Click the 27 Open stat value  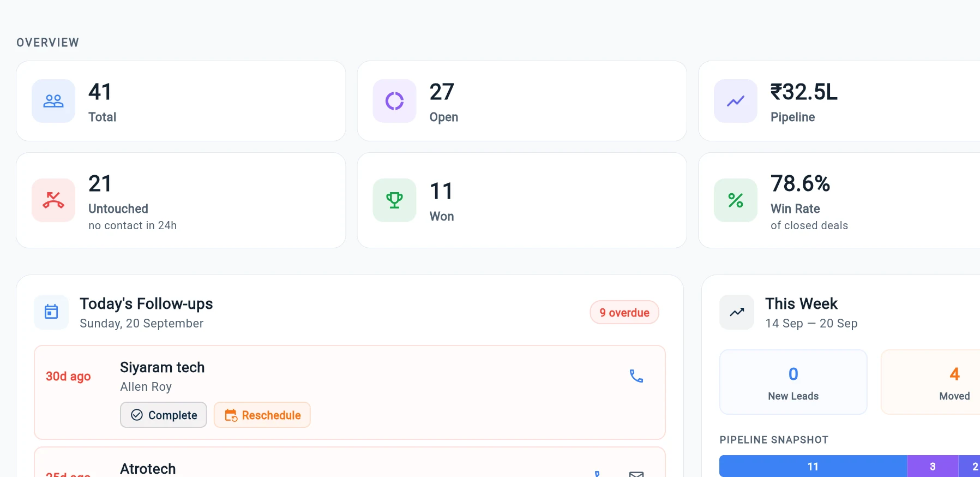pos(442,92)
